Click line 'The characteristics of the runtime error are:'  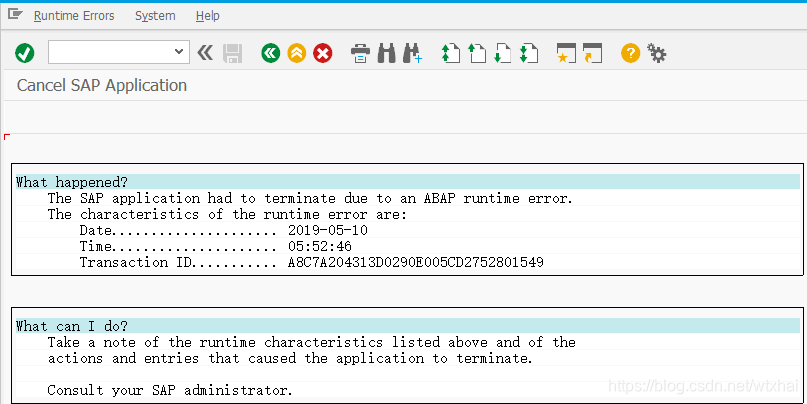(227, 214)
